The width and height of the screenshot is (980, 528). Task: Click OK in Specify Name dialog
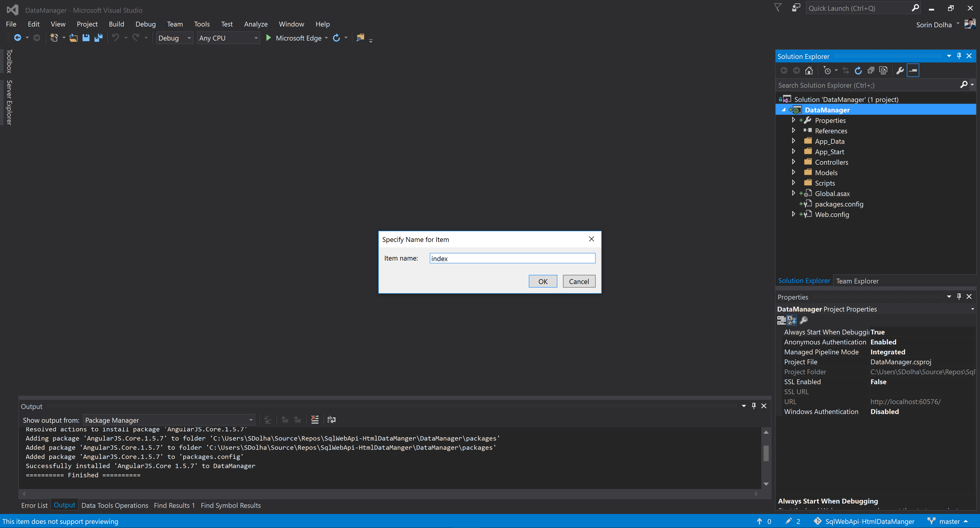(543, 281)
